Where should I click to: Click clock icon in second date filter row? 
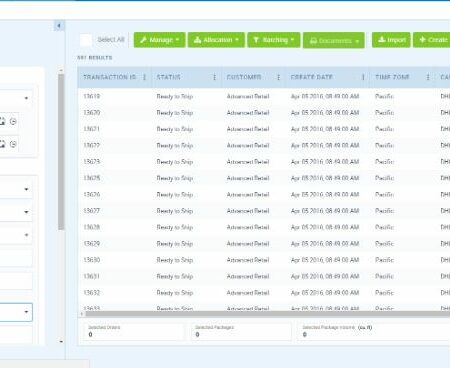pos(13,144)
